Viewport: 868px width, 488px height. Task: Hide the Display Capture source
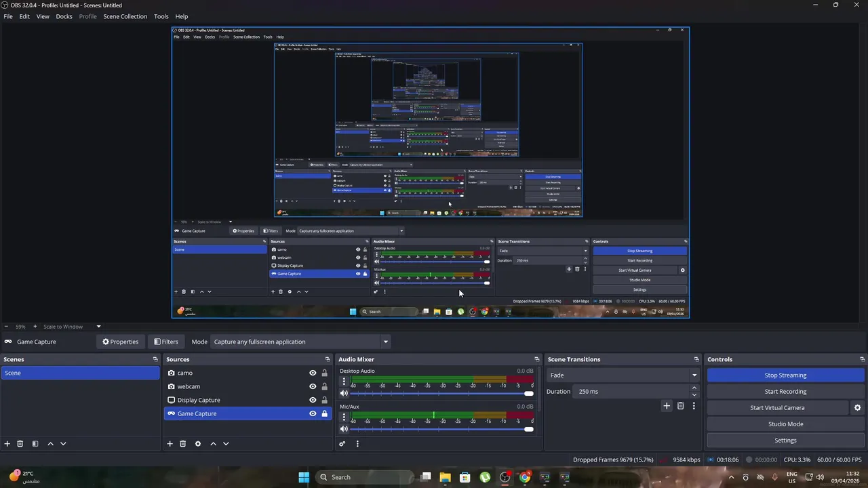click(313, 400)
